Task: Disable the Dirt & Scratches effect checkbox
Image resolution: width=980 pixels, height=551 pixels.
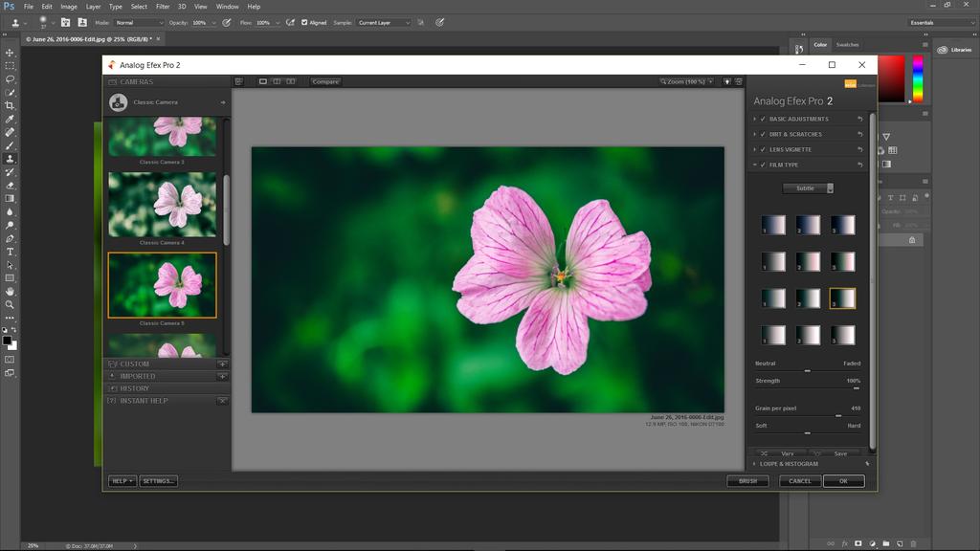Action: (763, 135)
